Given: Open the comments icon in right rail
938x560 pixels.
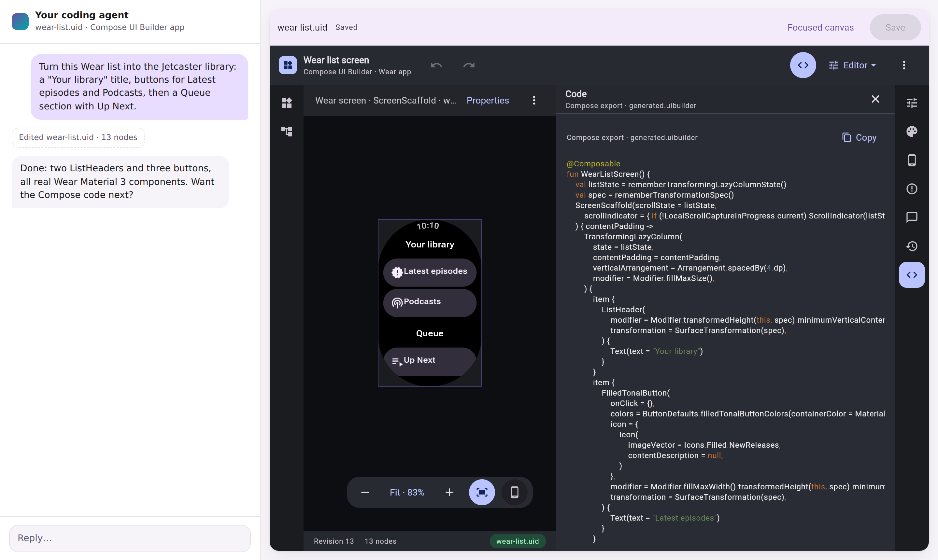Looking at the screenshot, I should pos(912,217).
